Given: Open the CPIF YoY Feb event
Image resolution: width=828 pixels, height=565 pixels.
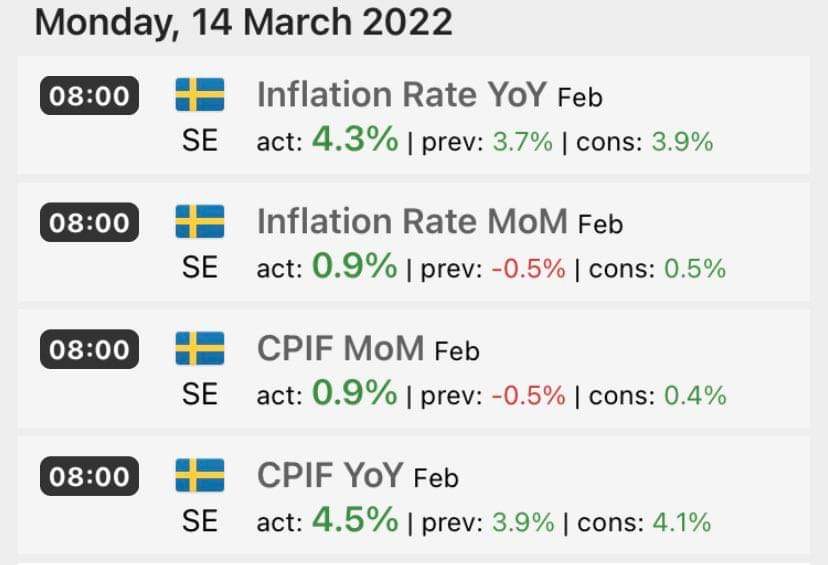Looking at the screenshot, I should (357, 475).
